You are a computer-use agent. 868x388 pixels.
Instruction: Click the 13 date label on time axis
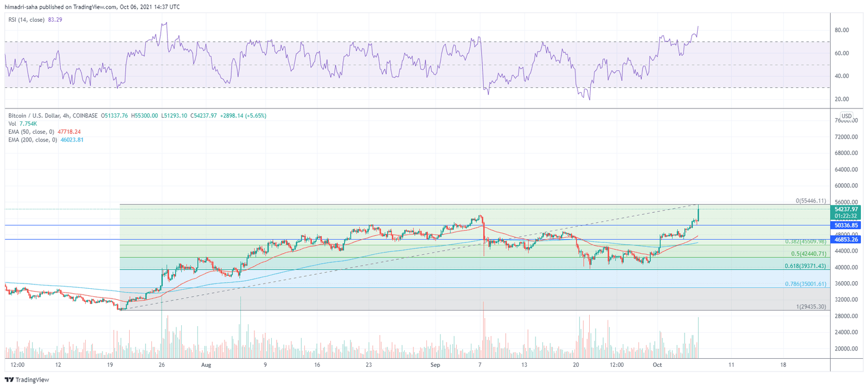pos(524,365)
